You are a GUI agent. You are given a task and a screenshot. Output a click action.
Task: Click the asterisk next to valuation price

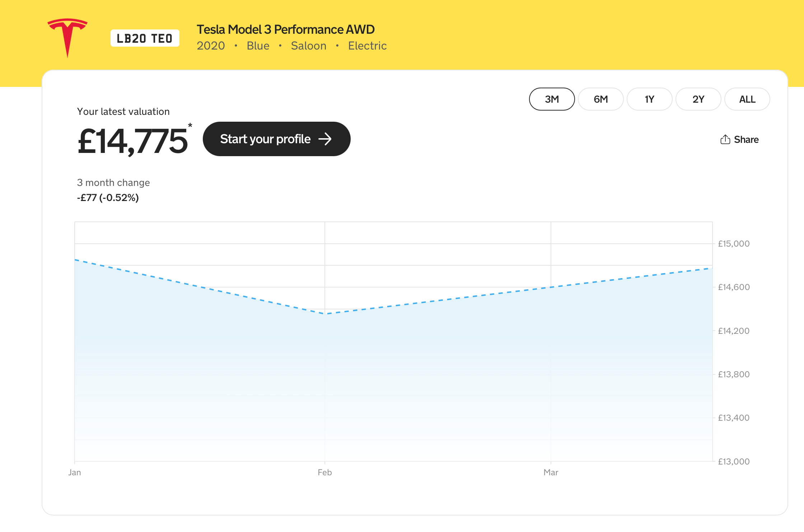tap(190, 125)
